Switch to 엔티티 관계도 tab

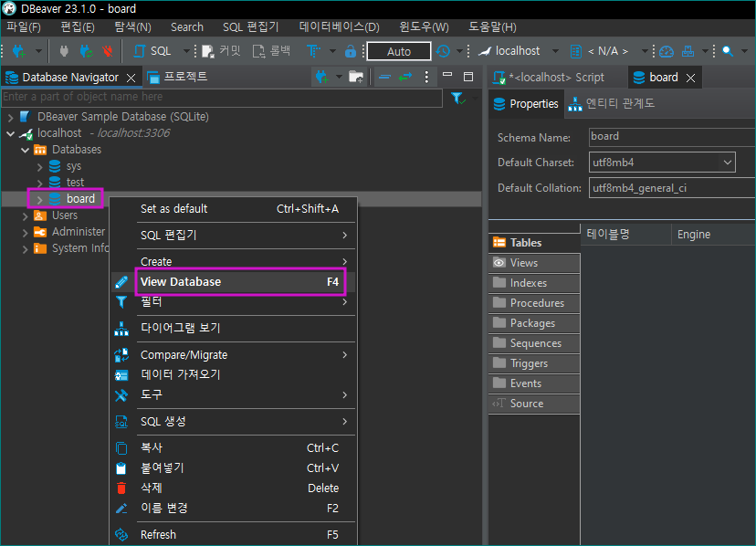coord(611,104)
